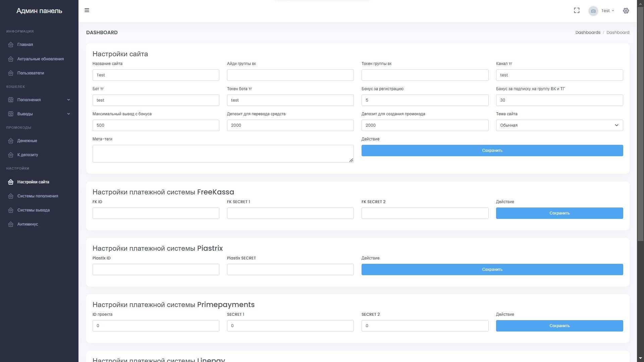The height and width of the screenshot is (362, 644).
Task: Click icon next to Антиминус
Action: (x=11, y=224)
